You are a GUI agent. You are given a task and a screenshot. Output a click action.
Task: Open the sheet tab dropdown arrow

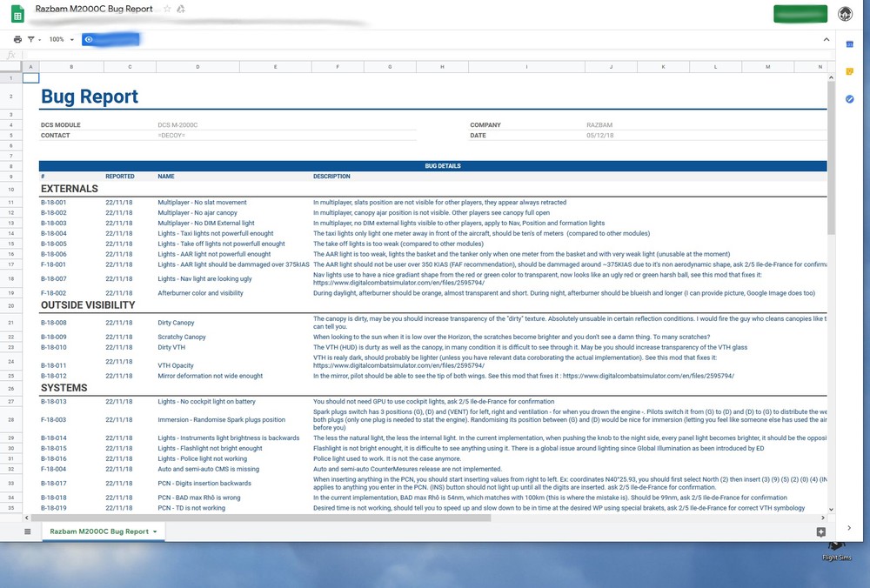click(155, 531)
